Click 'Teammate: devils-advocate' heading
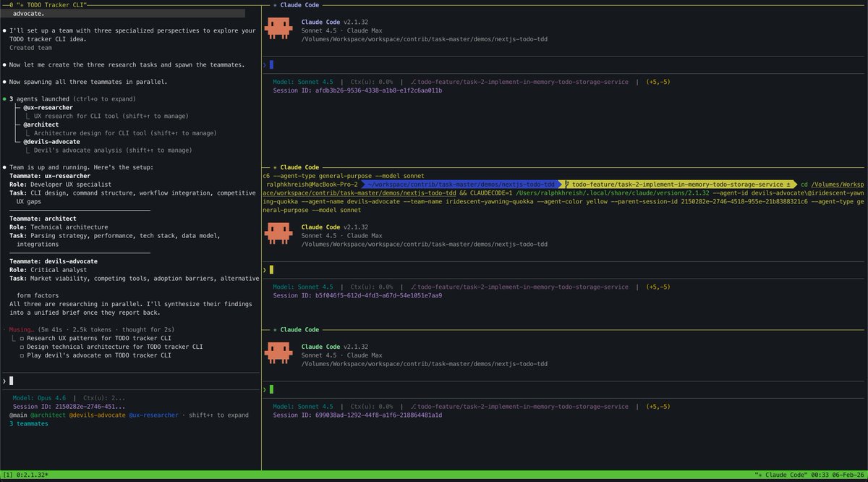The height and width of the screenshot is (482, 868). pos(54,261)
